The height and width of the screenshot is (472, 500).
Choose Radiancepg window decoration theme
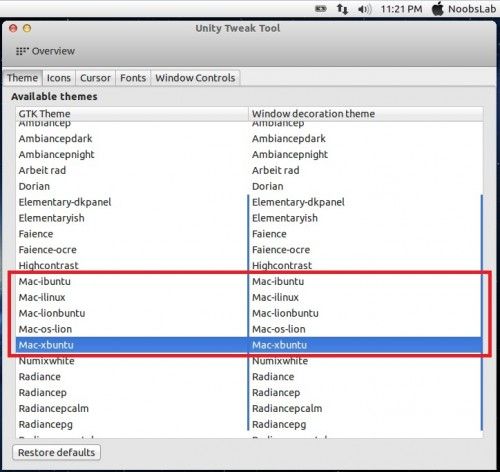click(x=366, y=424)
